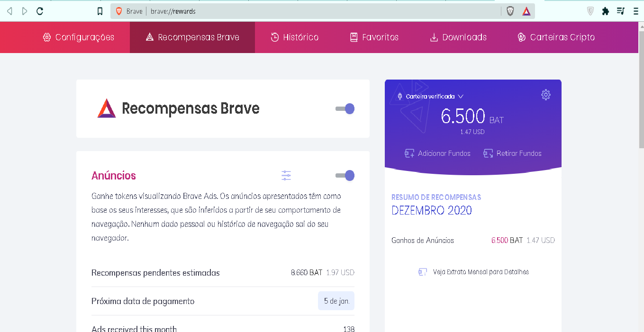The width and height of the screenshot is (644, 332).
Task: Click the Recompensas Brave triangle logo
Action: tap(107, 108)
